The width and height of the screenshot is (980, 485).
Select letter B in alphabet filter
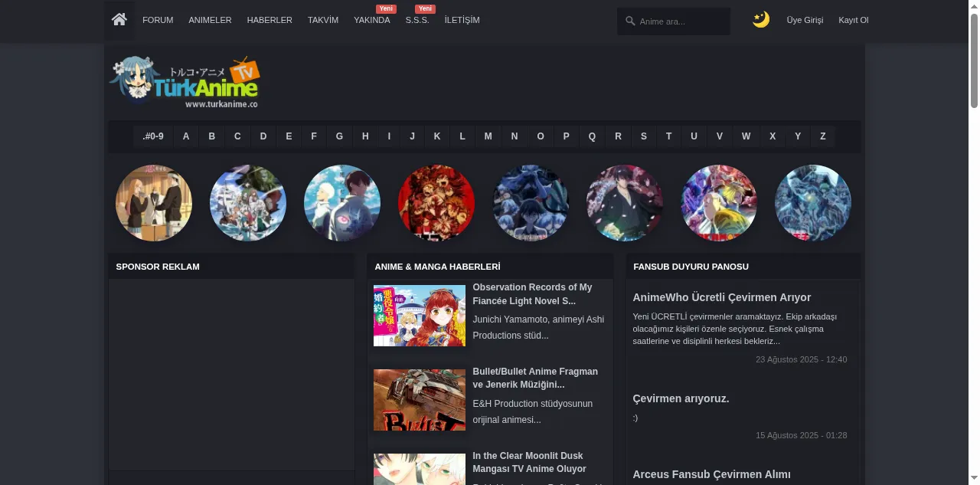coord(212,136)
